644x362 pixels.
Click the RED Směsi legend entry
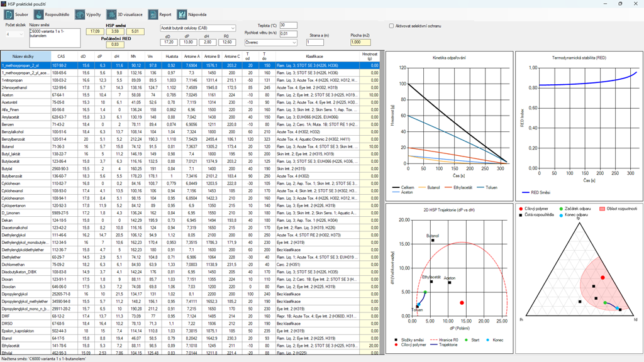tap(536, 192)
